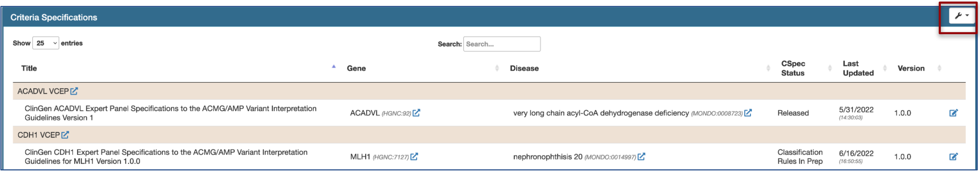980x173 pixels.
Task: Open the wrench settings dropdown
Action: click(x=961, y=16)
